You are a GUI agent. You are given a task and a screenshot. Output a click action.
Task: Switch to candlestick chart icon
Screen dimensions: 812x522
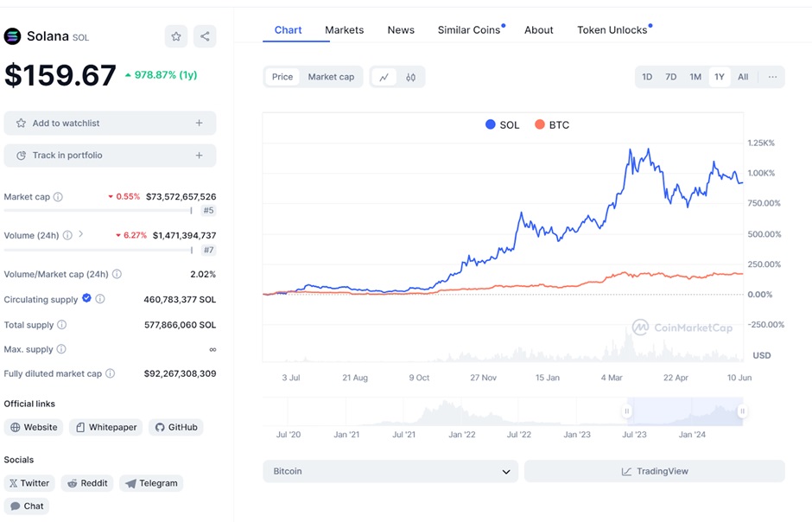point(410,77)
